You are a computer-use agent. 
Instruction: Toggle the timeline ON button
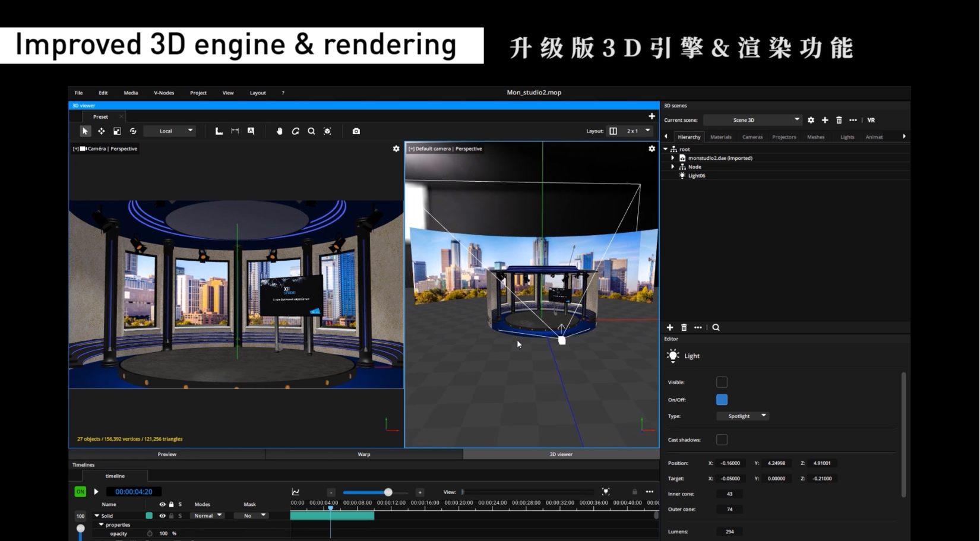(x=80, y=492)
